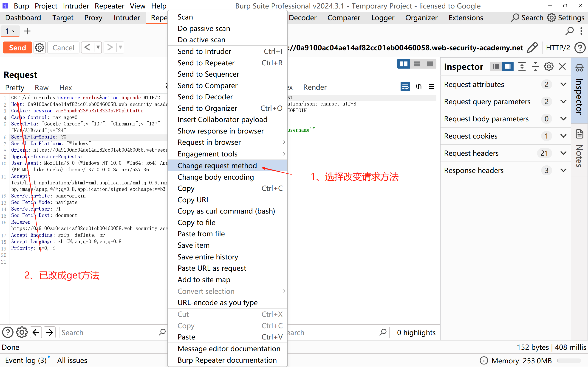Switch to the Raw request tab

[x=42, y=88]
